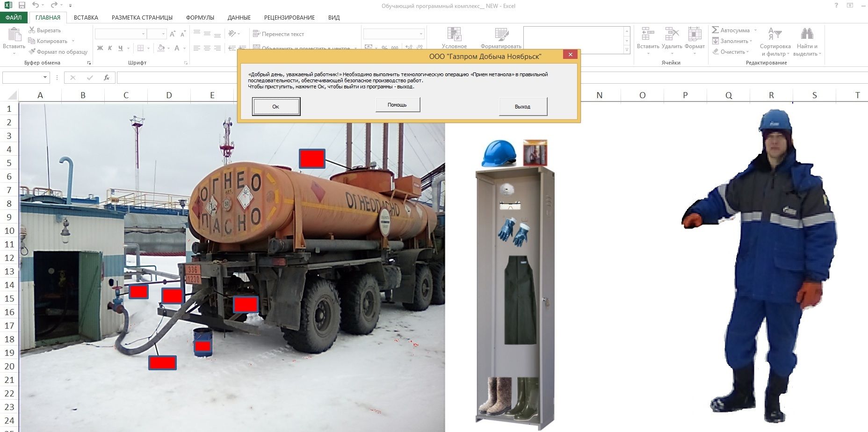Click the Save icon in Quick Access Toolbar
The width and height of the screenshot is (868, 432).
(x=22, y=6)
